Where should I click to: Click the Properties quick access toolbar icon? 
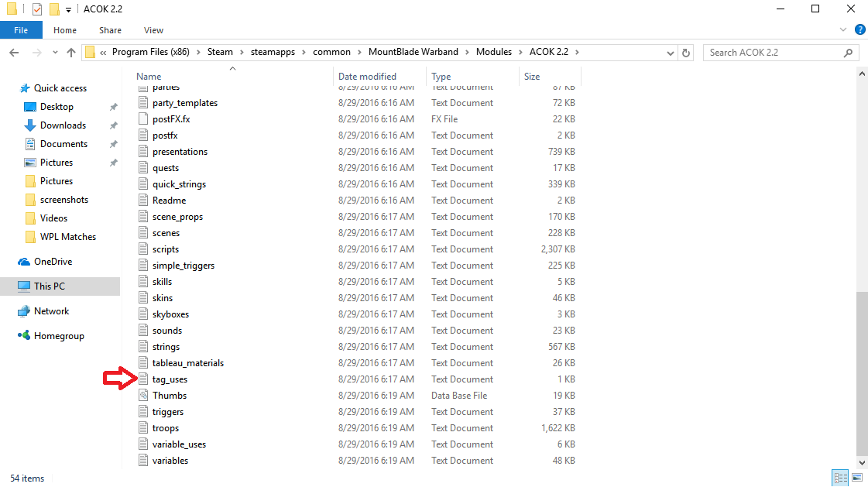click(37, 9)
